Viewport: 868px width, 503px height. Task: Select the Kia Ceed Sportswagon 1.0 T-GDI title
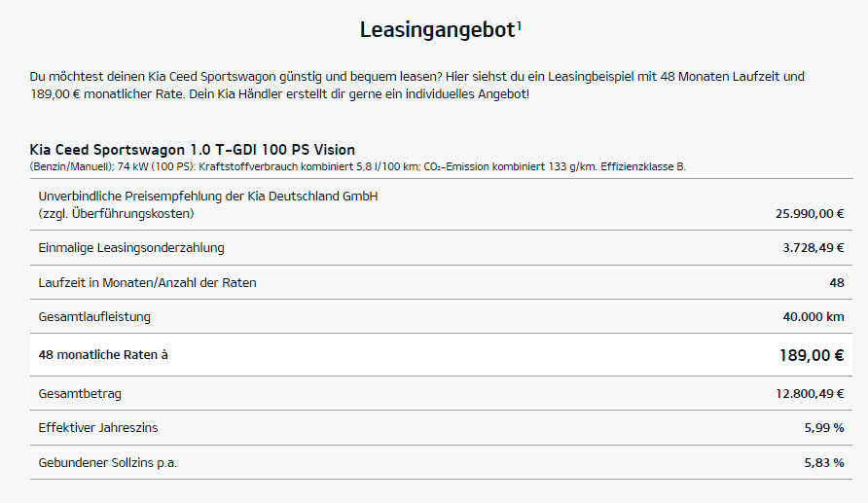(x=193, y=150)
